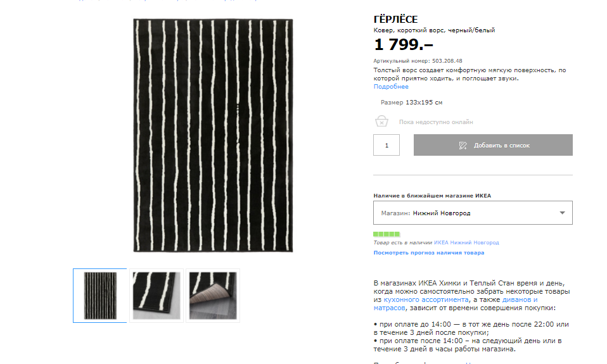
Task: Select the first thumbnail showing the full rug
Action: 99,296
